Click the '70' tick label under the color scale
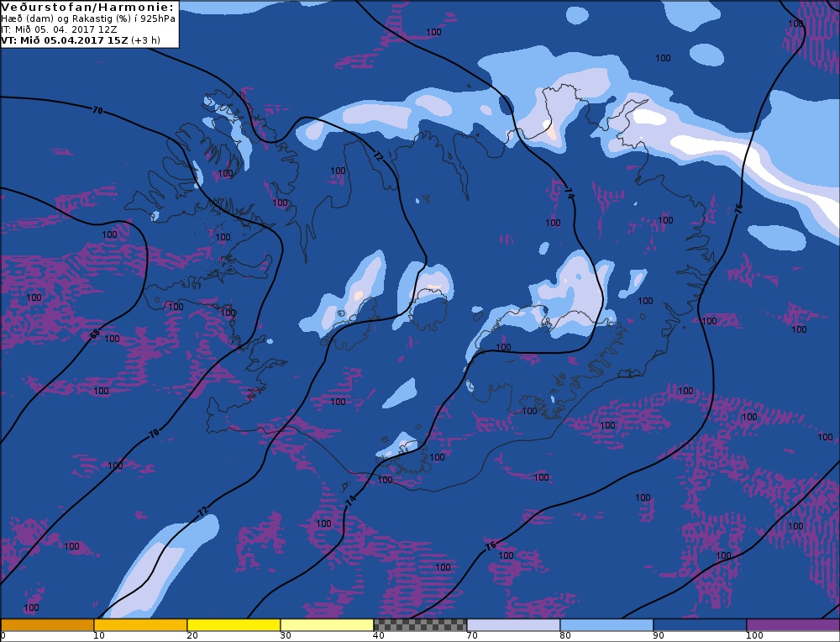Image resolution: width=840 pixels, height=642 pixels. pyautogui.click(x=472, y=636)
